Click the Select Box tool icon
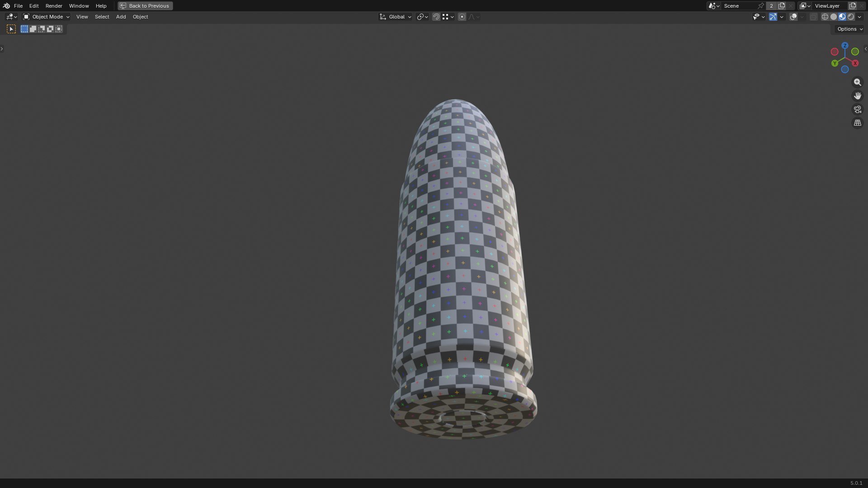The image size is (868, 488). pos(11,29)
